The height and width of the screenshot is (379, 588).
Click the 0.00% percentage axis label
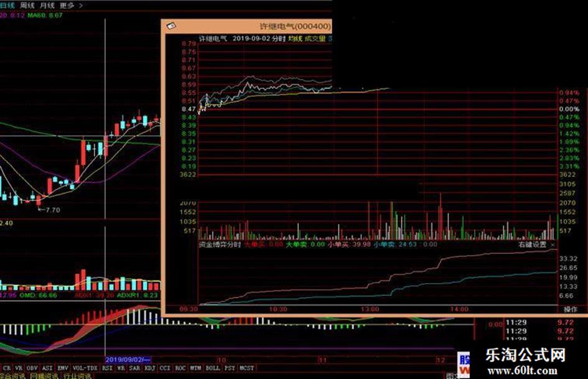click(569, 109)
